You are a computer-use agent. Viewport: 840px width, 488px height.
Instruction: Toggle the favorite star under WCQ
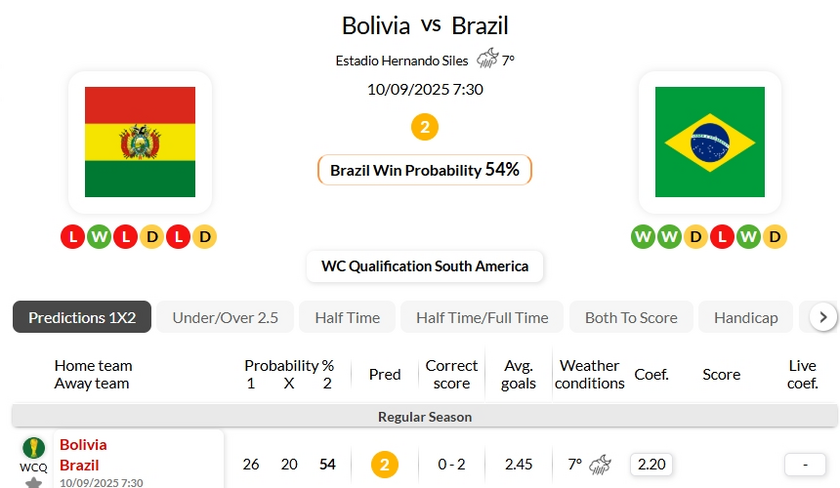coord(33,482)
